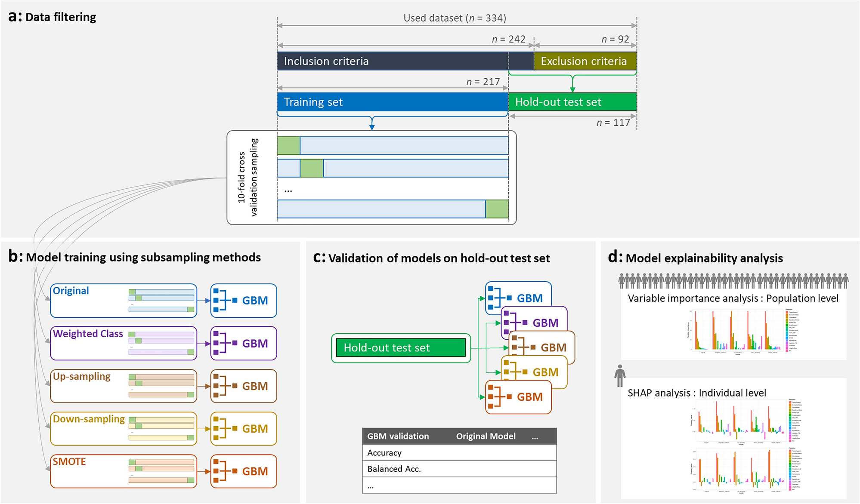
Task: Click the crowd of people icons in panel d
Action: [733, 281]
